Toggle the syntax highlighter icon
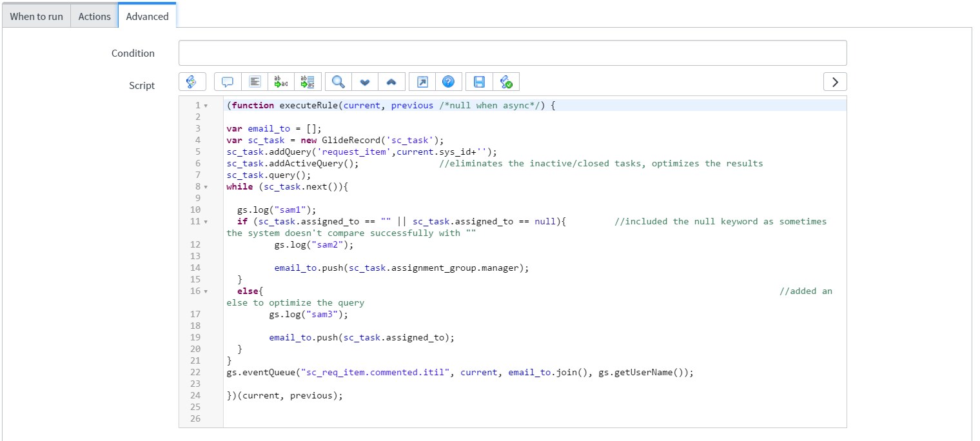980x441 pixels. tap(192, 82)
